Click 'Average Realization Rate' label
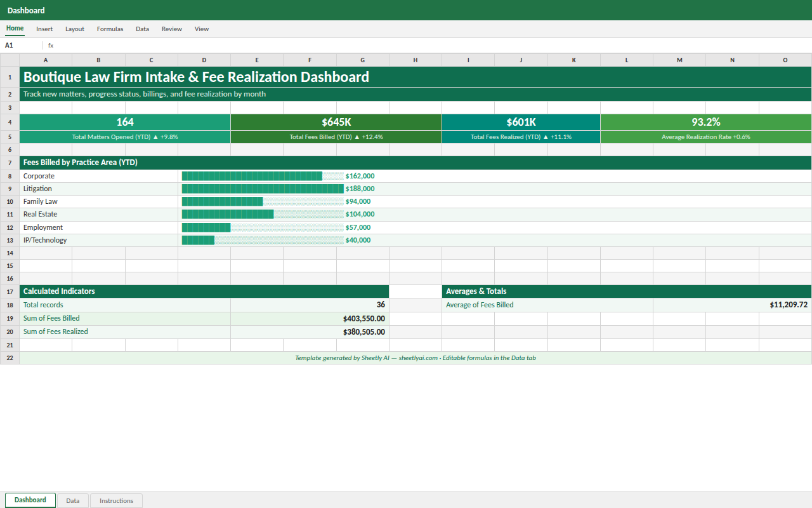Screen dimensions: 812x508 pyautogui.click(x=706, y=137)
